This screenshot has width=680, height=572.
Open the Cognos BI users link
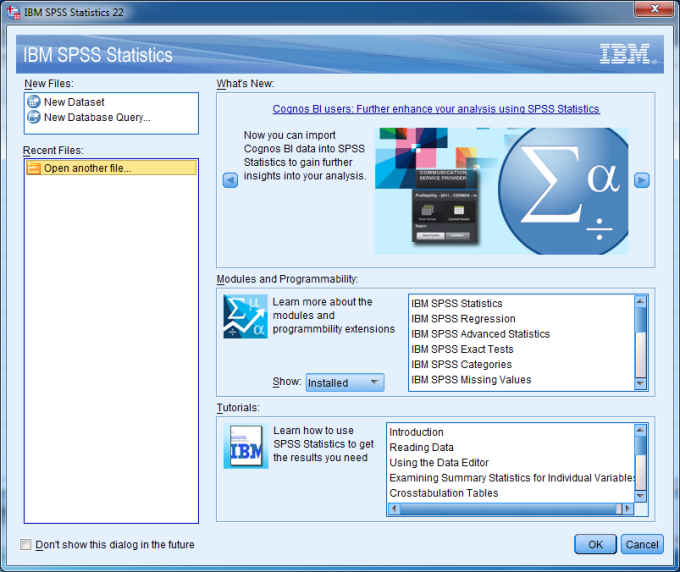coord(436,109)
